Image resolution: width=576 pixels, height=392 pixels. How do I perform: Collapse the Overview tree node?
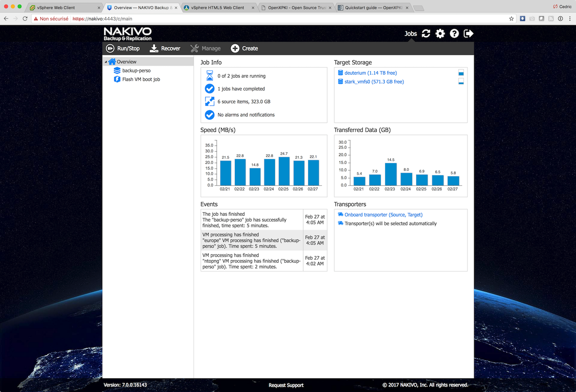(x=106, y=62)
